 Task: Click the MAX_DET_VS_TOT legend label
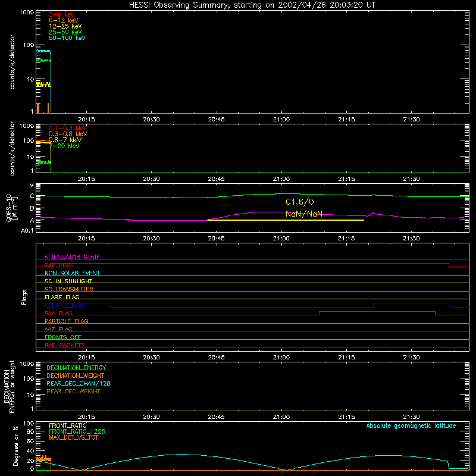tap(73, 437)
